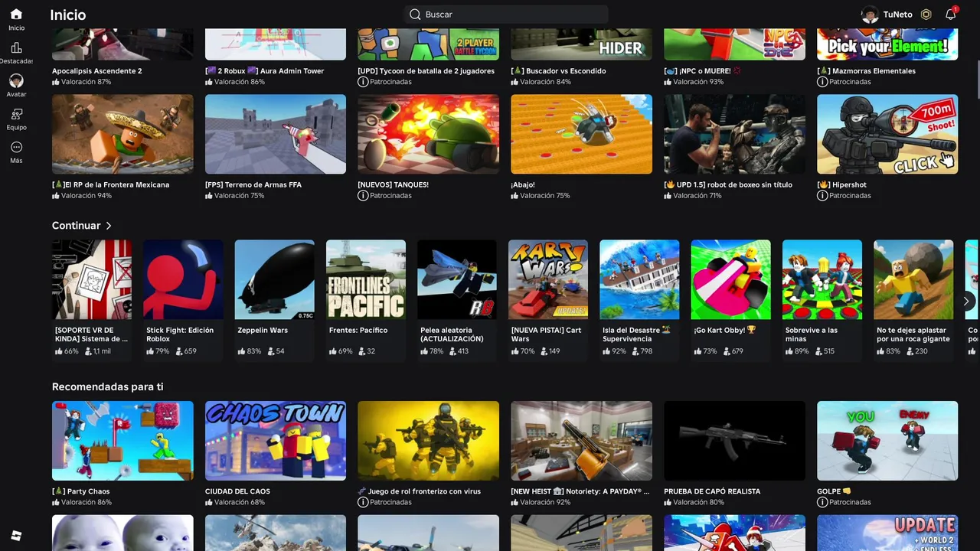
Task: Open PRUEBA DE CAPÓ REALISTA thumbnail
Action: (734, 441)
